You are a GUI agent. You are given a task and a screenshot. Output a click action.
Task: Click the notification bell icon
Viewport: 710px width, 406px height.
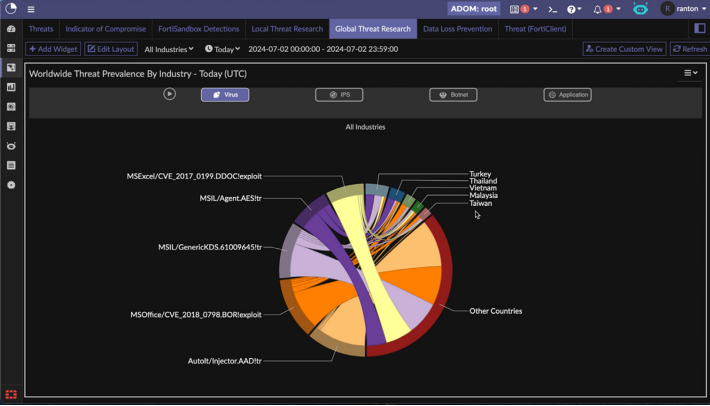click(x=598, y=9)
